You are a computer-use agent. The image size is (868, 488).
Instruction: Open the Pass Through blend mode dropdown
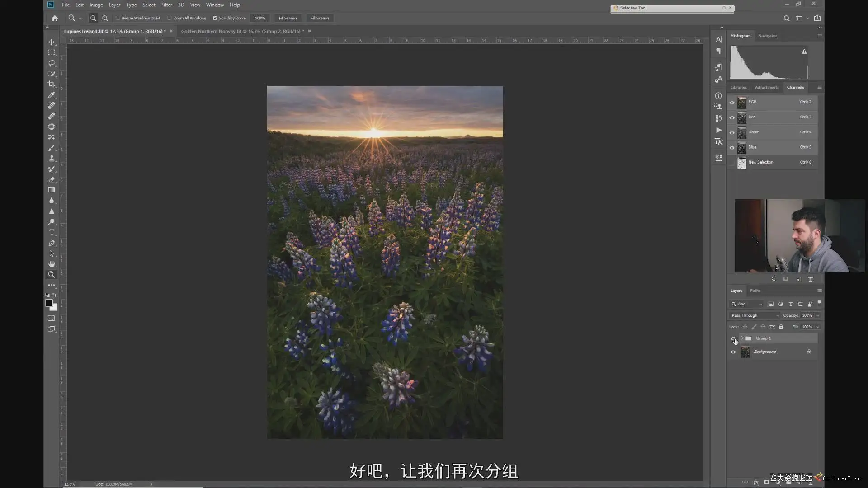[x=755, y=315]
